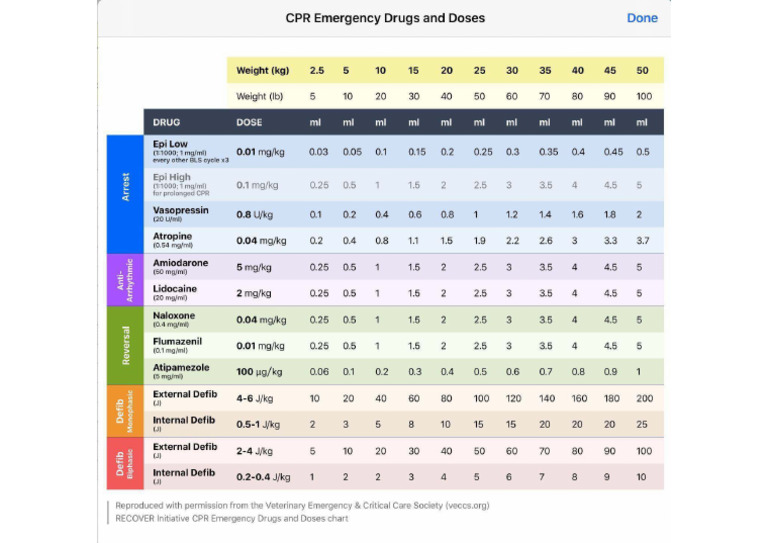Click the green 'Reversal' category label

tap(125, 346)
